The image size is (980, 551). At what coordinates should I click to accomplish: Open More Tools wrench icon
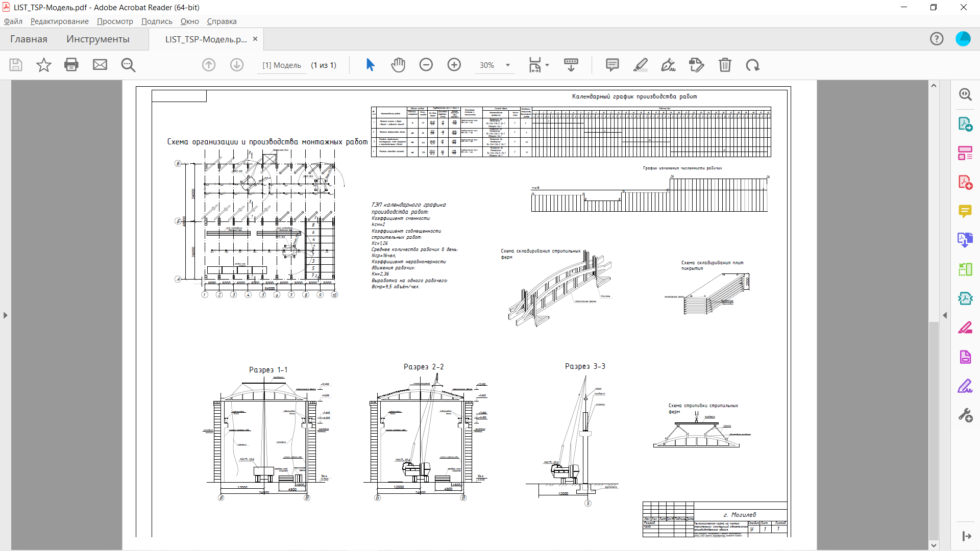[x=965, y=415]
